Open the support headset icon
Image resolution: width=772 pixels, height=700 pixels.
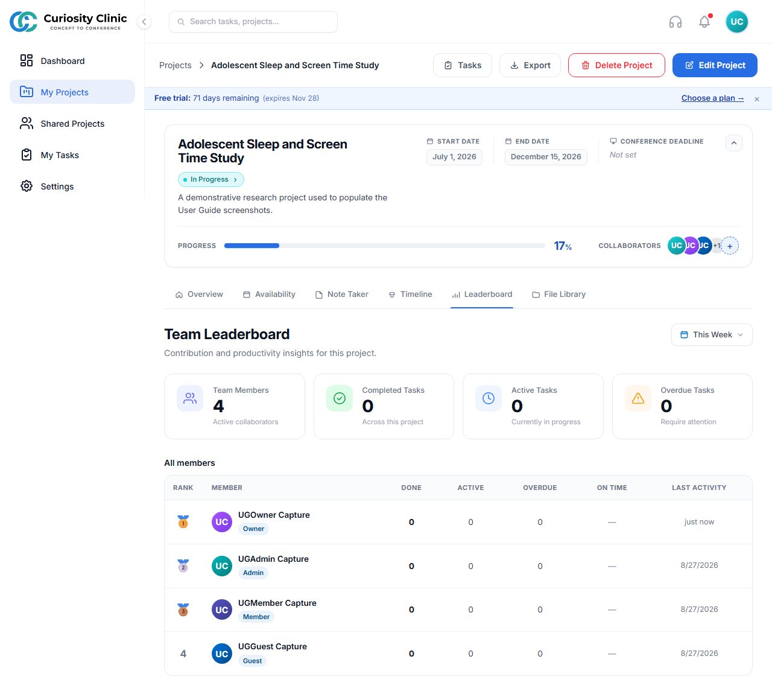coord(675,22)
